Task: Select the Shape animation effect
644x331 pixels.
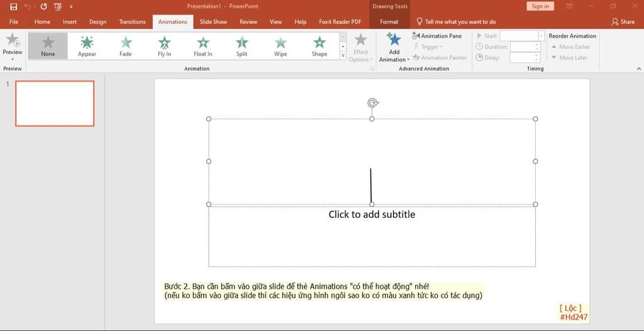Action: 319,46
